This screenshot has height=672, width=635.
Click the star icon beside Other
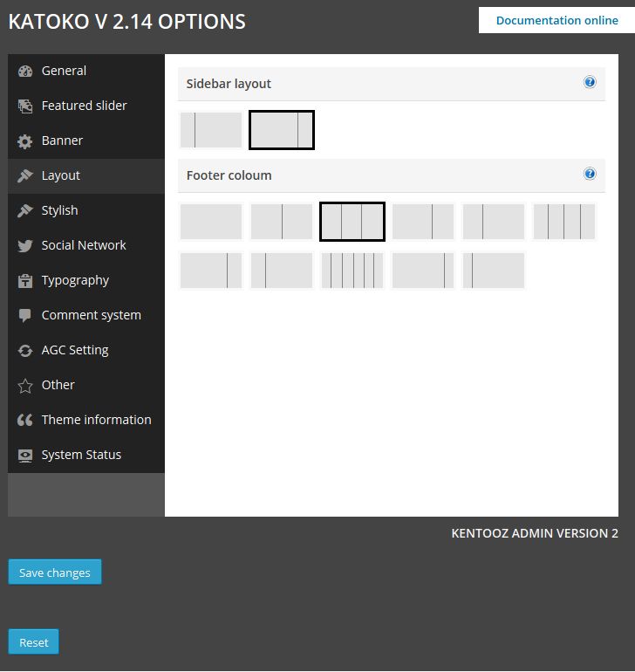[25, 386]
